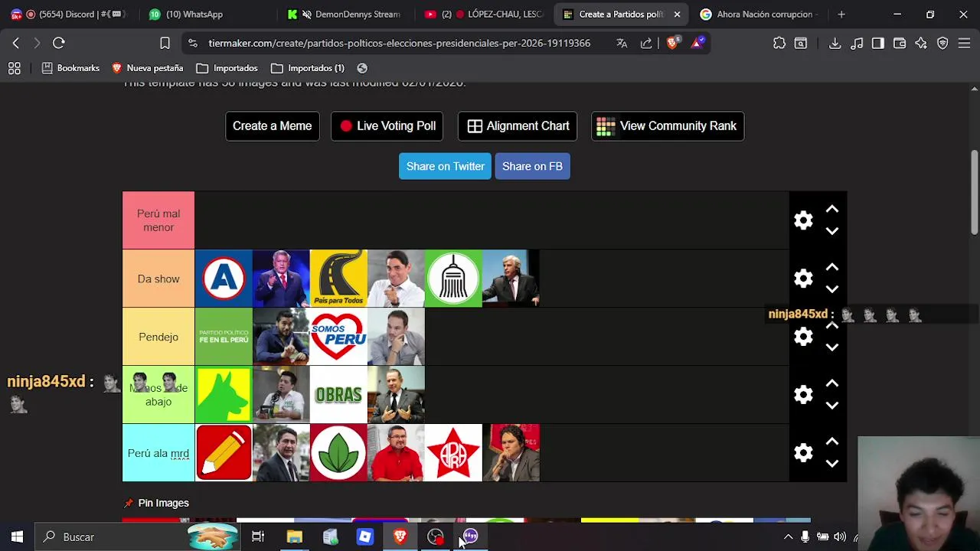Screen dimensions: 980x551
Task: Switch to Ahora Nación corrupcion tab
Action: pyautogui.click(x=758, y=14)
